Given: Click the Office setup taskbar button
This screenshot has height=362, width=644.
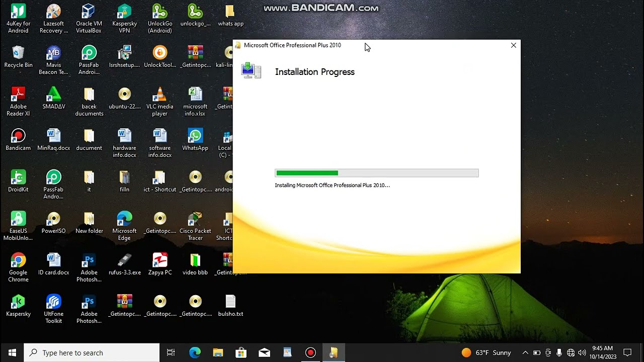Looking at the screenshot, I should (x=334, y=352).
